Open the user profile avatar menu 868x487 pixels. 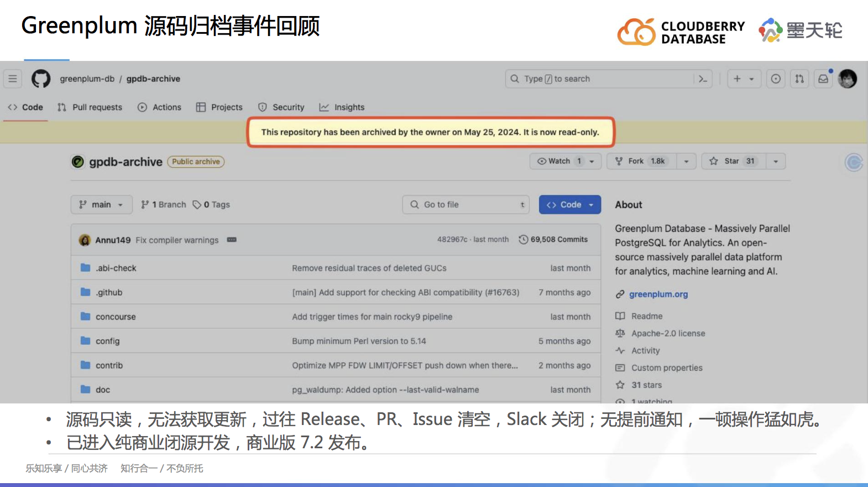coord(848,79)
